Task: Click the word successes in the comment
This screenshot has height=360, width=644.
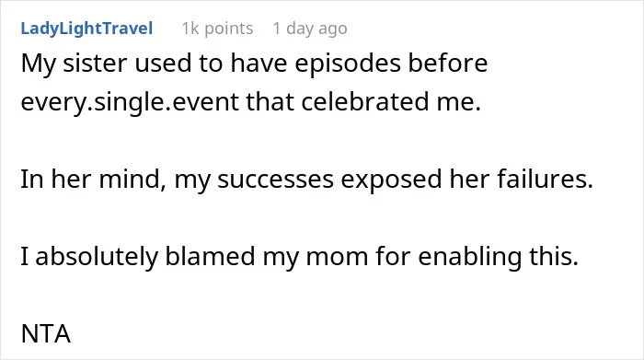Action: click(275, 180)
